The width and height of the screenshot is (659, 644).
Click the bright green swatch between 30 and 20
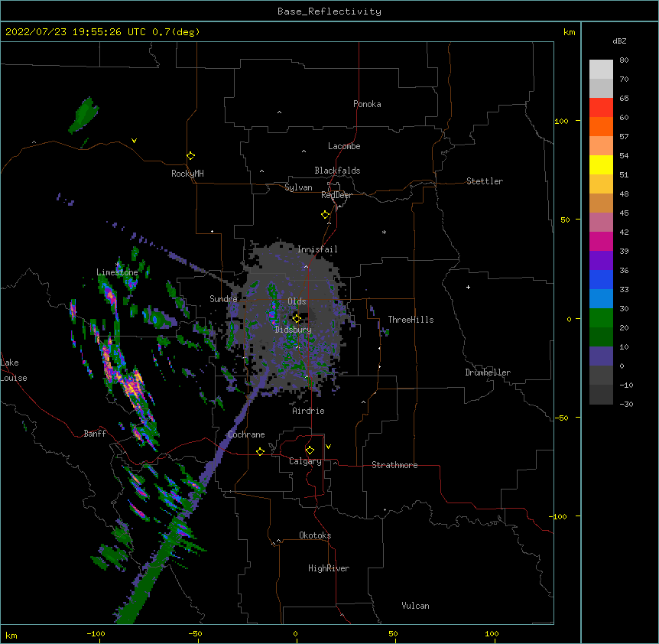(x=601, y=318)
